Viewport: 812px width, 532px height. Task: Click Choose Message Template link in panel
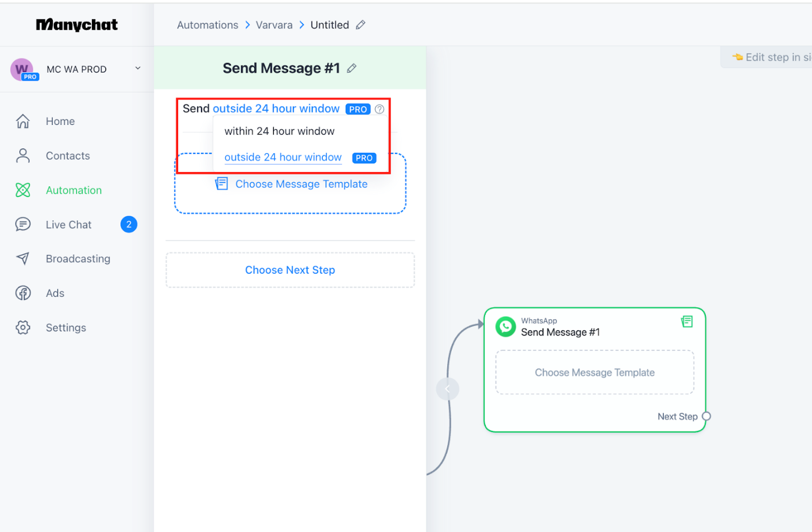tap(301, 184)
